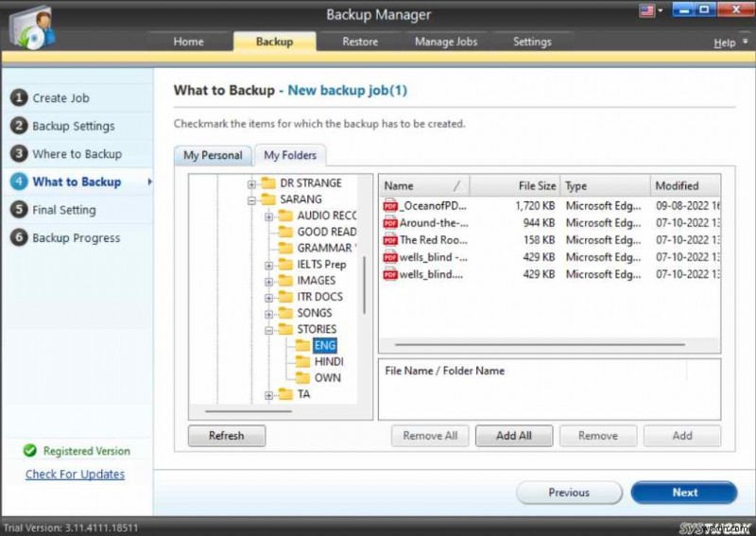Go to step 1 Create Job
The height and width of the screenshot is (536, 756).
coord(77,98)
